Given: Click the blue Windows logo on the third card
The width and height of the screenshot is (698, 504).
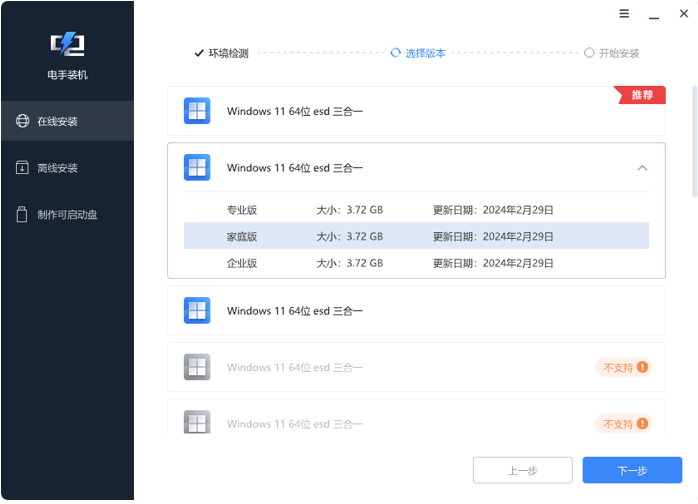Looking at the screenshot, I should coord(197,310).
